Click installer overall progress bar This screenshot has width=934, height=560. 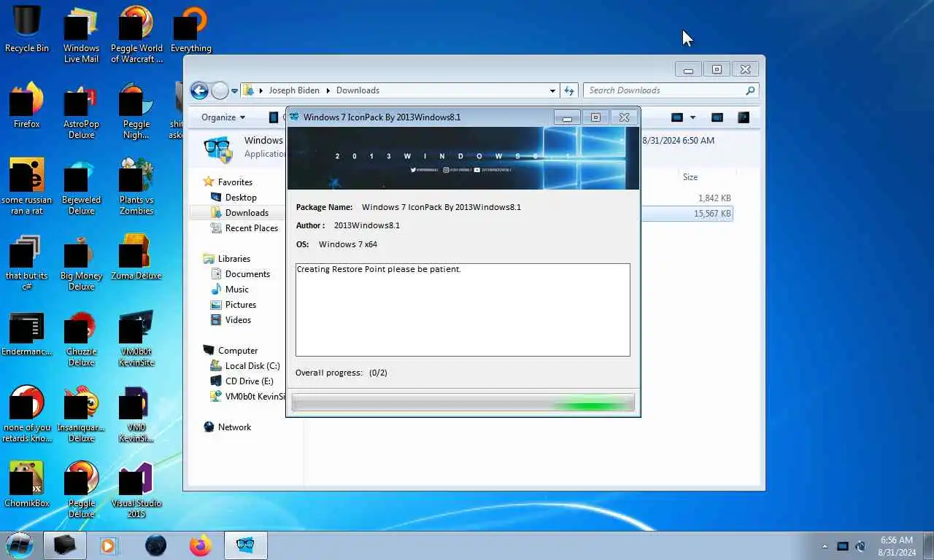click(463, 402)
